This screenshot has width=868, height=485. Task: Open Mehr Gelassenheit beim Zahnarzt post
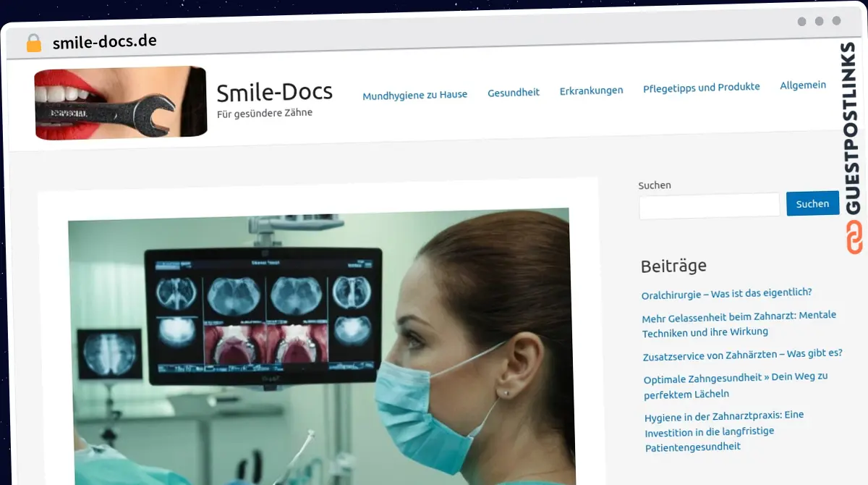tap(739, 324)
